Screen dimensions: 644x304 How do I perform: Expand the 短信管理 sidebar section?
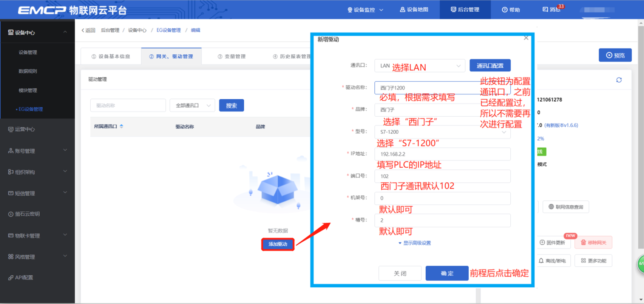37,193
